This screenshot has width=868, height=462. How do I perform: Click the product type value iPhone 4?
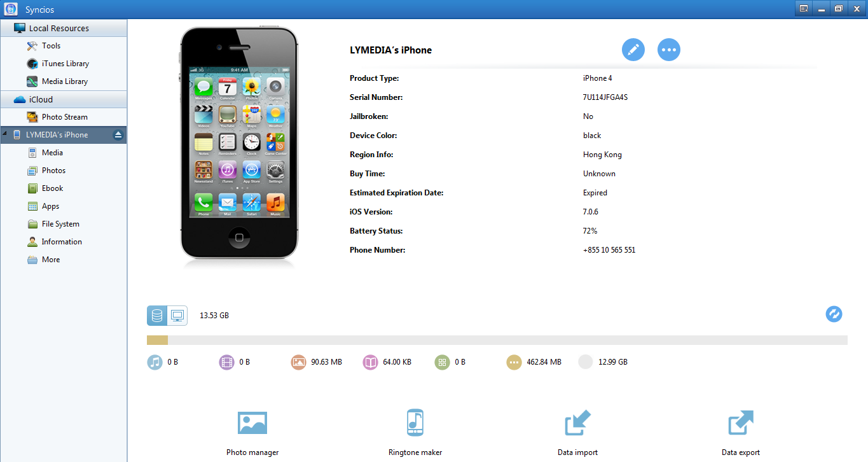[598, 78]
